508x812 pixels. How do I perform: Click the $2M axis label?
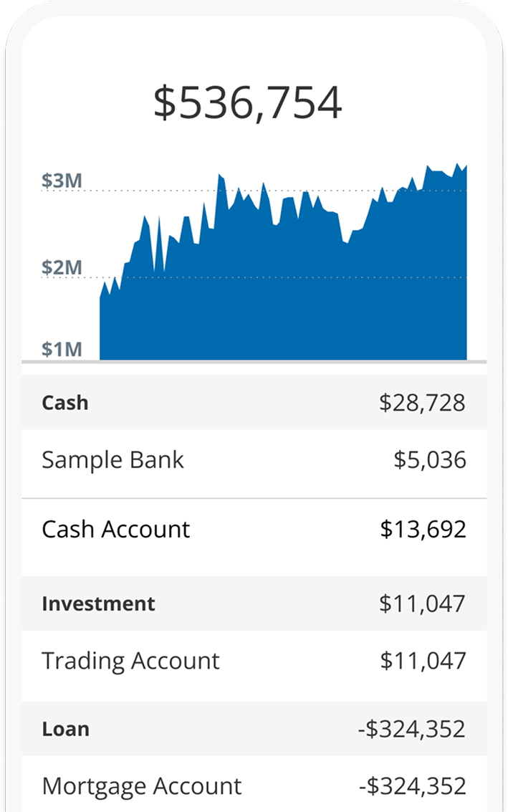click(x=62, y=268)
